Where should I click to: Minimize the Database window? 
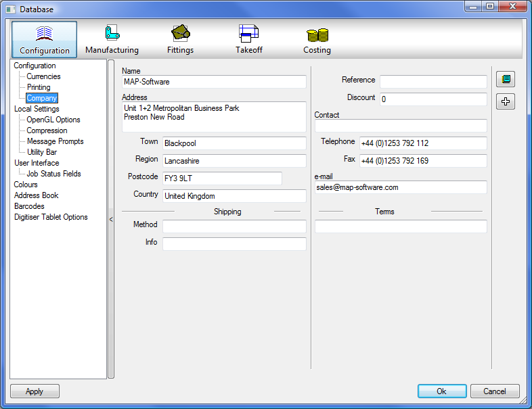pos(473,7)
